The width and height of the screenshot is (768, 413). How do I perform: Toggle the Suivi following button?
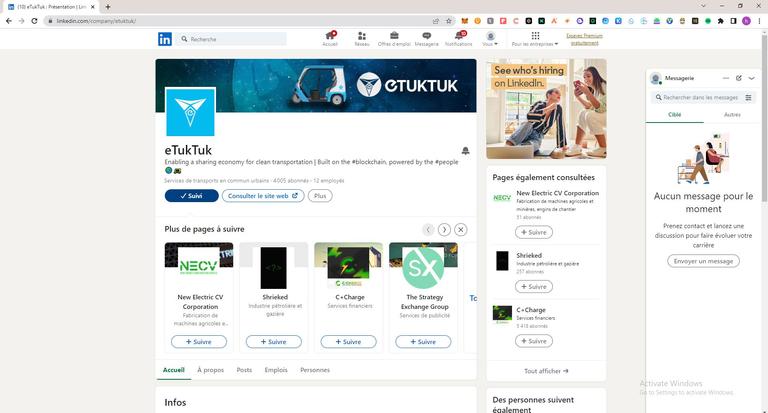click(192, 195)
